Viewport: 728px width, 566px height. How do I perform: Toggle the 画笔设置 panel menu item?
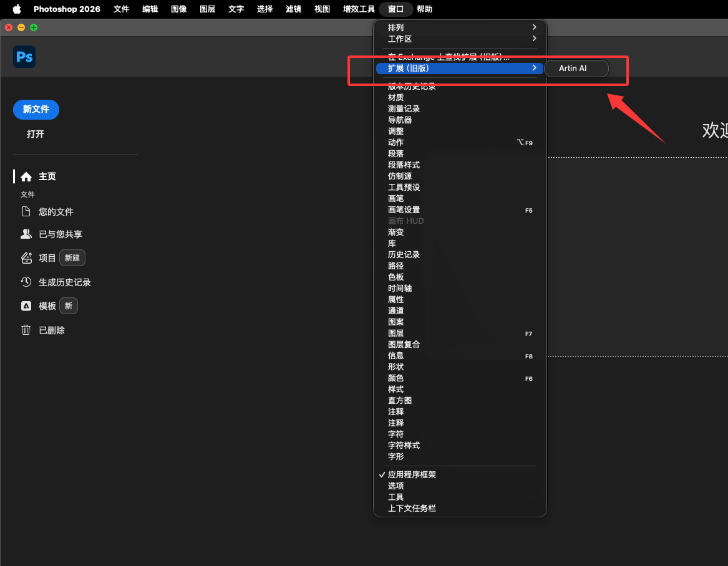(460, 209)
